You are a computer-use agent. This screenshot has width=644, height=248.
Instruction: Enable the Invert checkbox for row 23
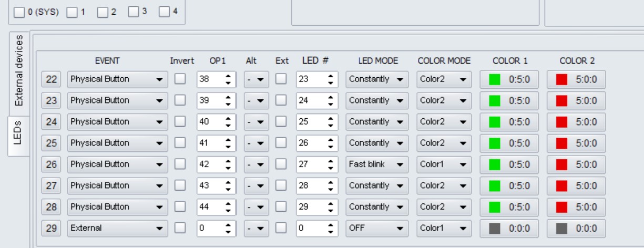click(180, 100)
